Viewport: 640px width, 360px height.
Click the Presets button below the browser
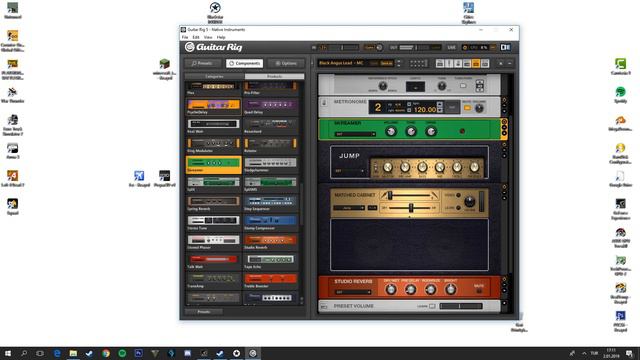pyautogui.click(x=203, y=312)
